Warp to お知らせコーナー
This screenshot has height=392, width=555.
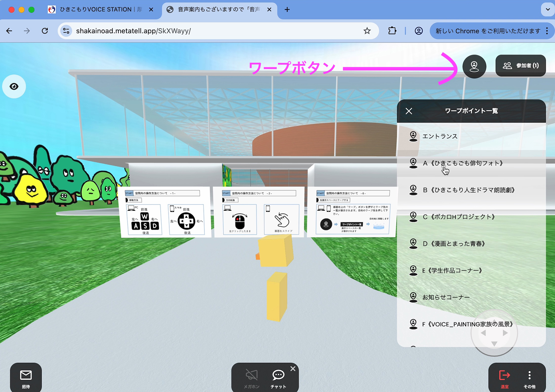[x=471, y=297]
